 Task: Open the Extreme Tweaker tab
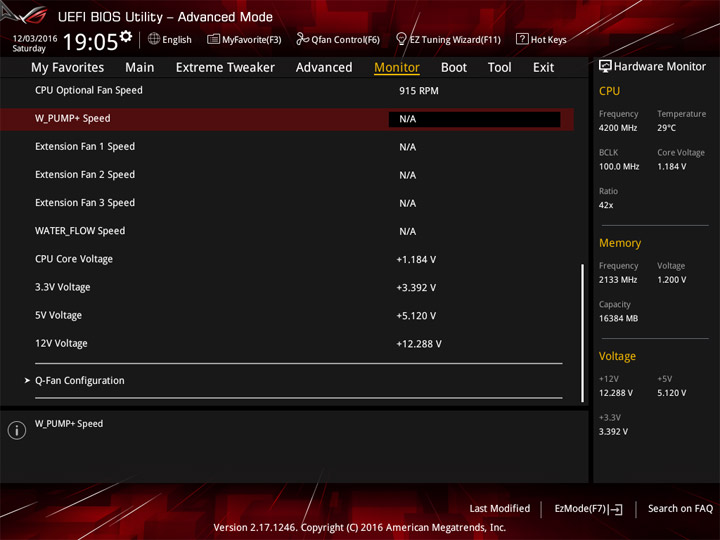[x=225, y=68]
